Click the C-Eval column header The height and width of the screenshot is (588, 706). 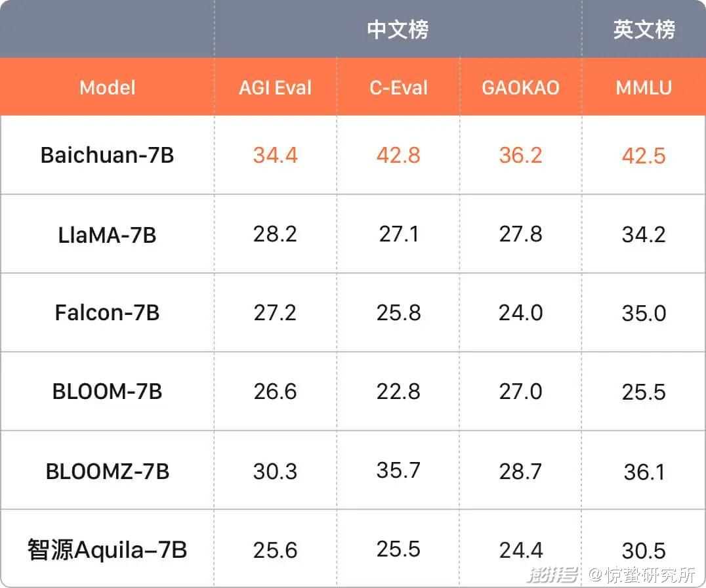(398, 87)
